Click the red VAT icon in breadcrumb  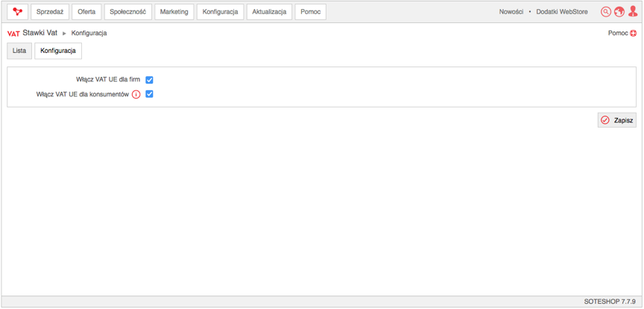[13, 34]
